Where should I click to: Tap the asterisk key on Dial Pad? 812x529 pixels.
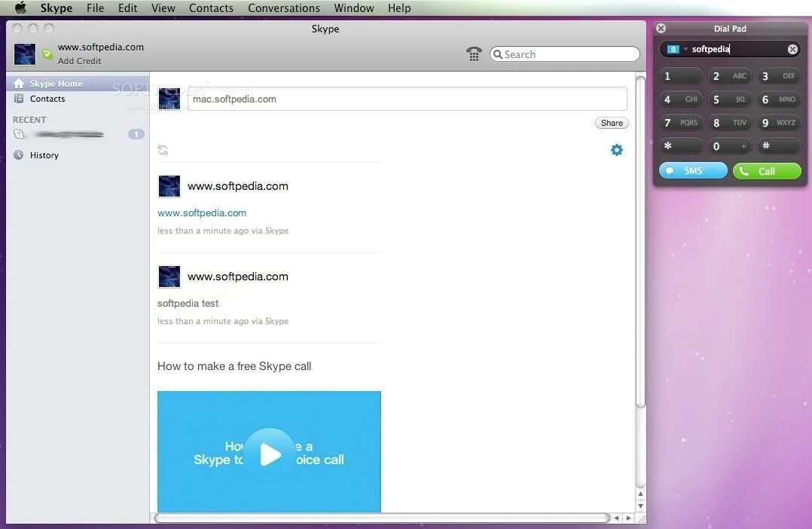click(681, 146)
